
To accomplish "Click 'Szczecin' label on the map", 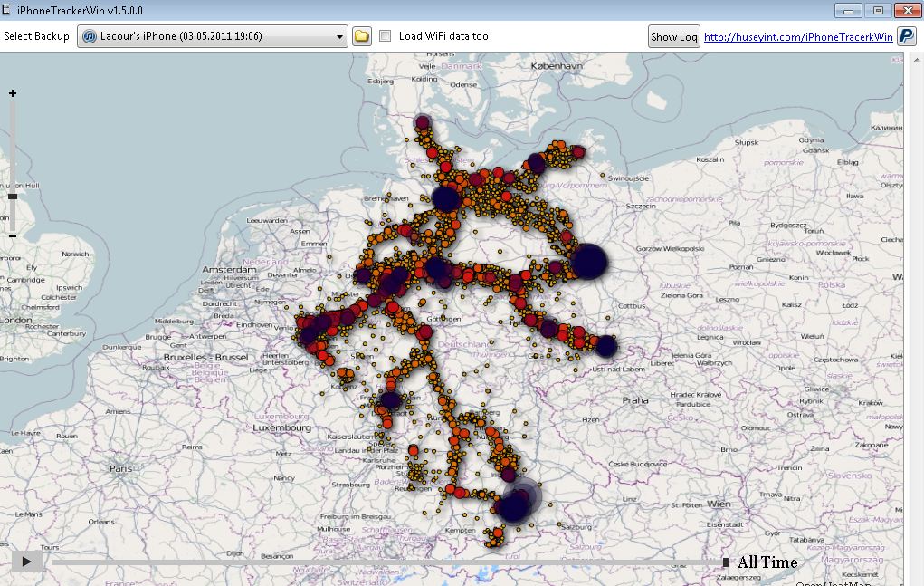I will coord(641,207).
